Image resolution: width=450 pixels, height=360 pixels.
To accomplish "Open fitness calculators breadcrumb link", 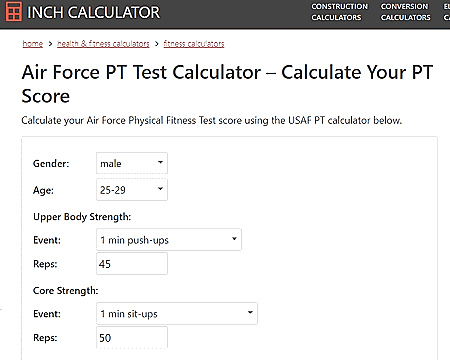I will [194, 44].
